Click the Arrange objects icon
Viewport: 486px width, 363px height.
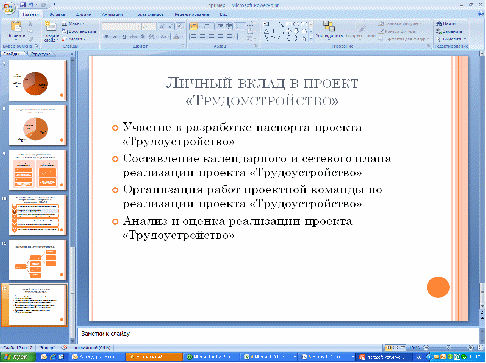pyautogui.click(x=329, y=26)
